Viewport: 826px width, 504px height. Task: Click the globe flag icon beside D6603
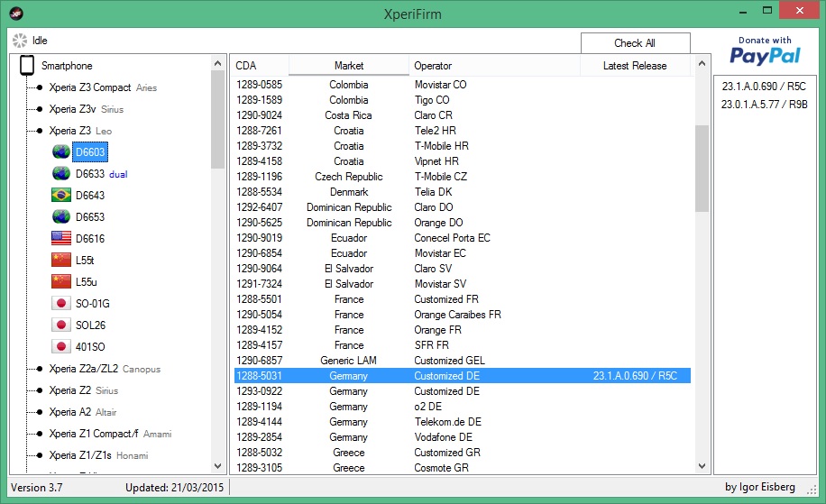[x=61, y=152]
